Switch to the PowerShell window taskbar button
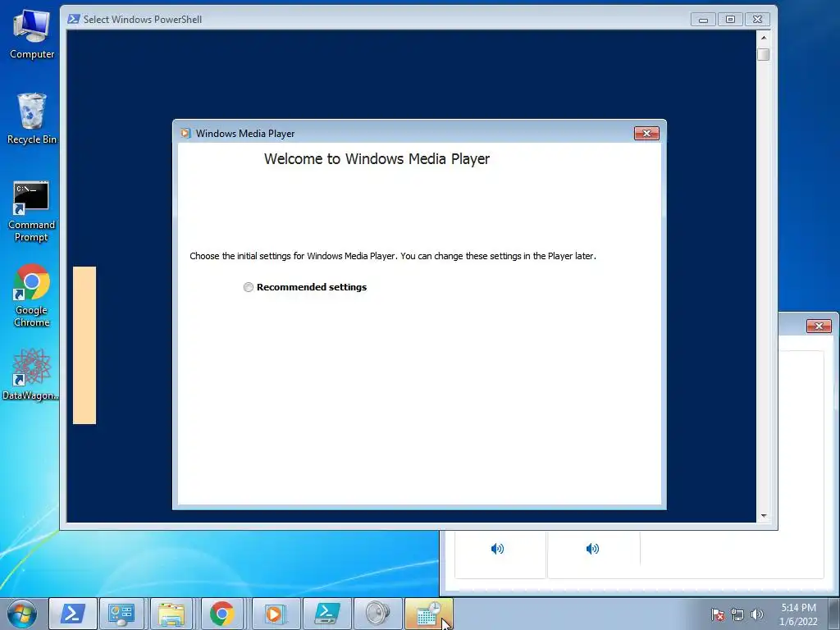This screenshot has width=840, height=630. pyautogui.click(x=327, y=614)
